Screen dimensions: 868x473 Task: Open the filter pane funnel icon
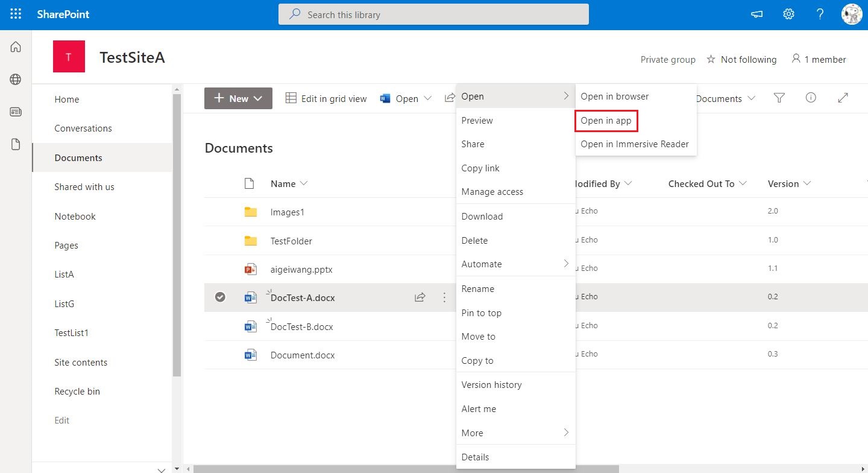pos(779,98)
